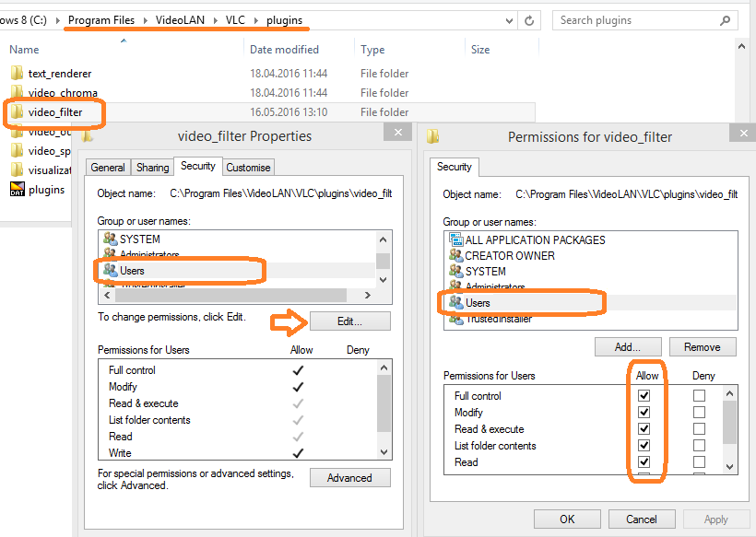Open the Customise tab
756x537 pixels.
248,168
